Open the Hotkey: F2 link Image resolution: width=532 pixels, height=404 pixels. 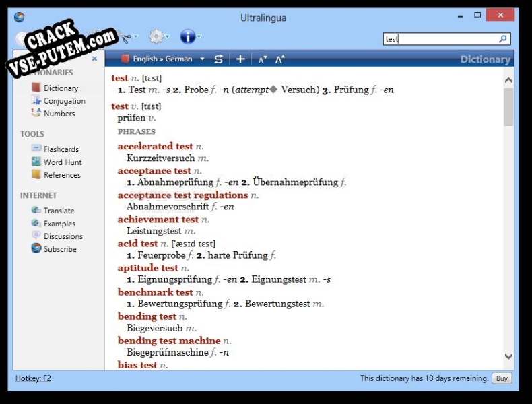(x=33, y=378)
